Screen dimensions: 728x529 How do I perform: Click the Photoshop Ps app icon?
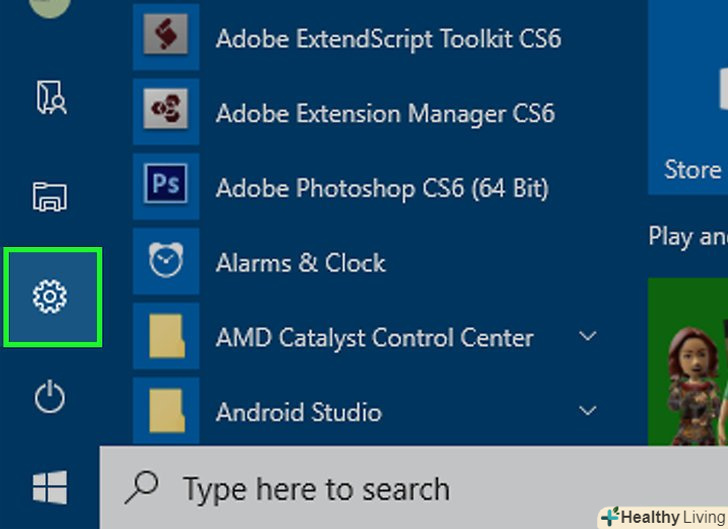click(166, 187)
